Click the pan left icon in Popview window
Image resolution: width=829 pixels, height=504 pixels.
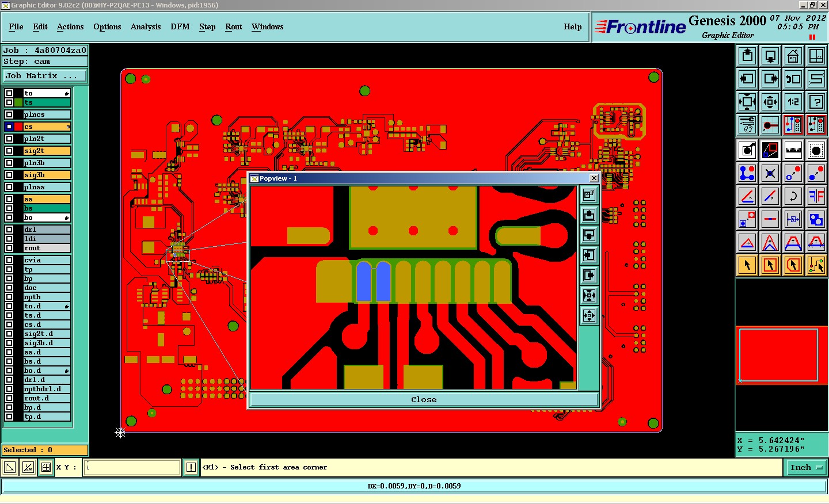[x=589, y=255]
